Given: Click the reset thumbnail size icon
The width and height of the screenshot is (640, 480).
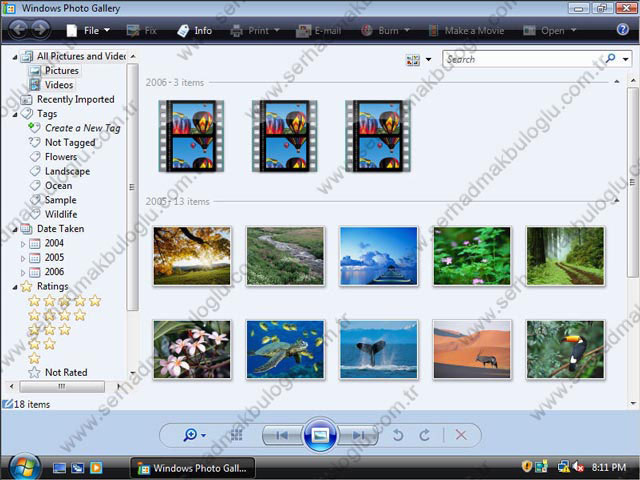Looking at the screenshot, I should [x=237, y=435].
